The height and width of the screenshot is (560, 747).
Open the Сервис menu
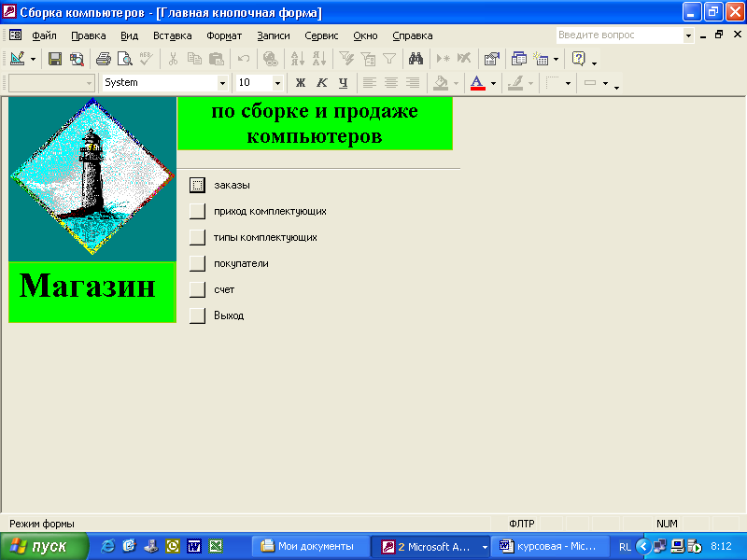pos(321,35)
